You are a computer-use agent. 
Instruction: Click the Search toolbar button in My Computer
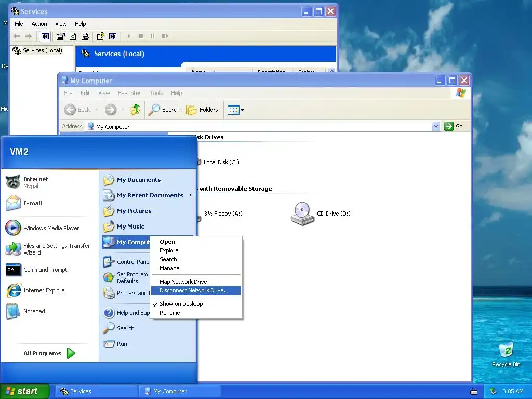point(164,110)
